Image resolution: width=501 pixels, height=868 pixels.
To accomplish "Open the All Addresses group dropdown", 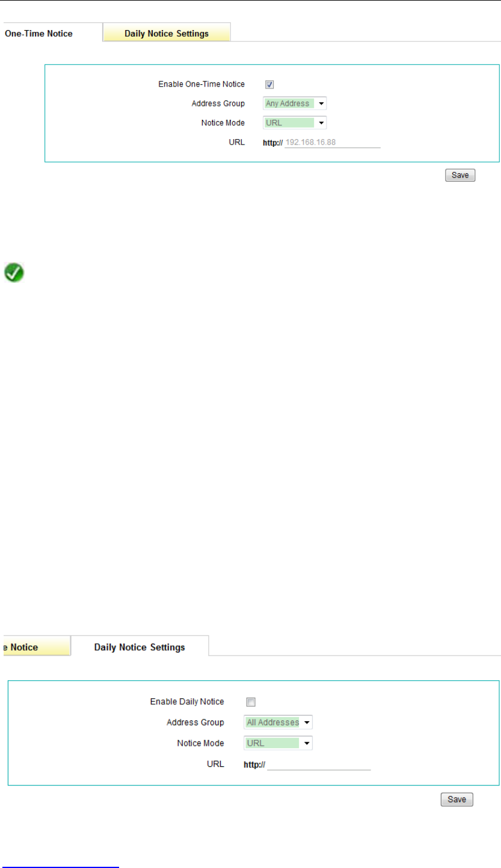I will [x=278, y=722].
